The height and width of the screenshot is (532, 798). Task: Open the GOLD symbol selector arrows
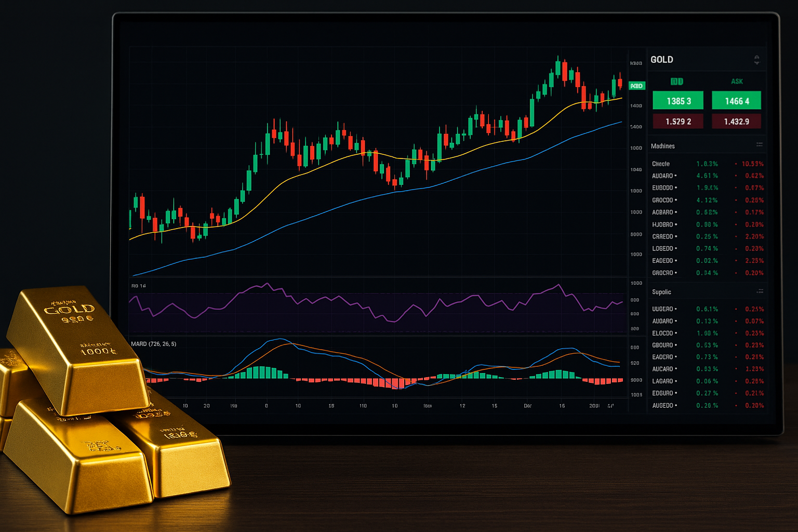point(756,60)
